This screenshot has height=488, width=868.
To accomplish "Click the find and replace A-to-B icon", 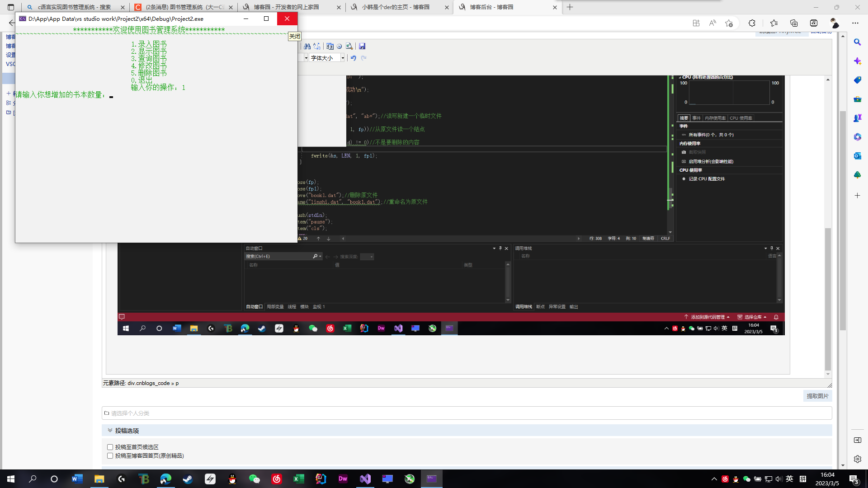I will (x=317, y=46).
